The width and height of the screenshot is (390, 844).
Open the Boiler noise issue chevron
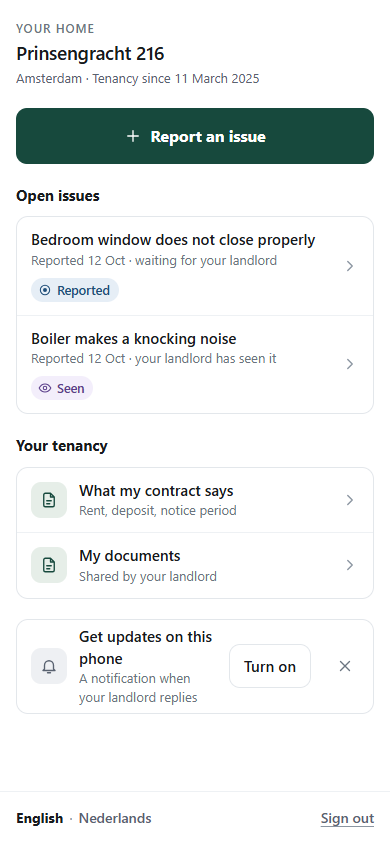[x=350, y=364]
